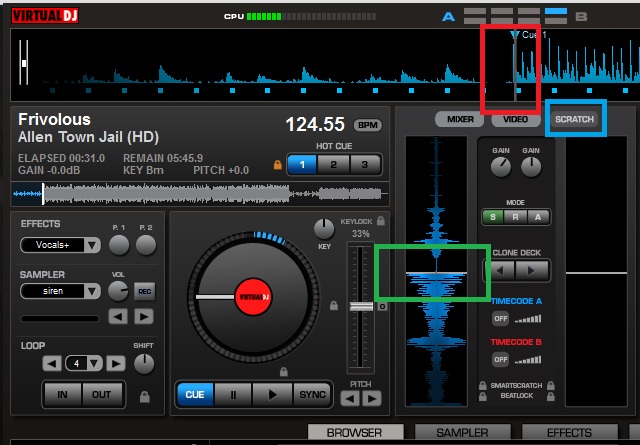This screenshot has height=445, width=640.
Task: Click the clone deck right arrow
Action: click(x=532, y=269)
